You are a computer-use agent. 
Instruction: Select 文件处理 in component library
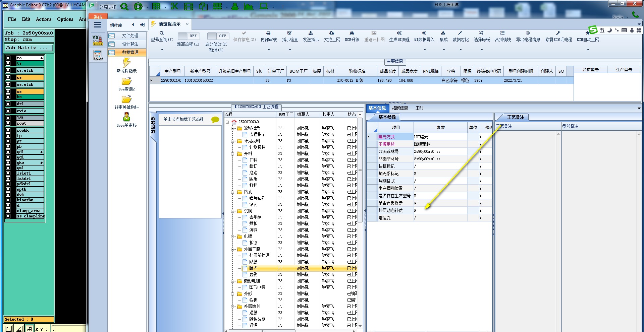point(127,36)
